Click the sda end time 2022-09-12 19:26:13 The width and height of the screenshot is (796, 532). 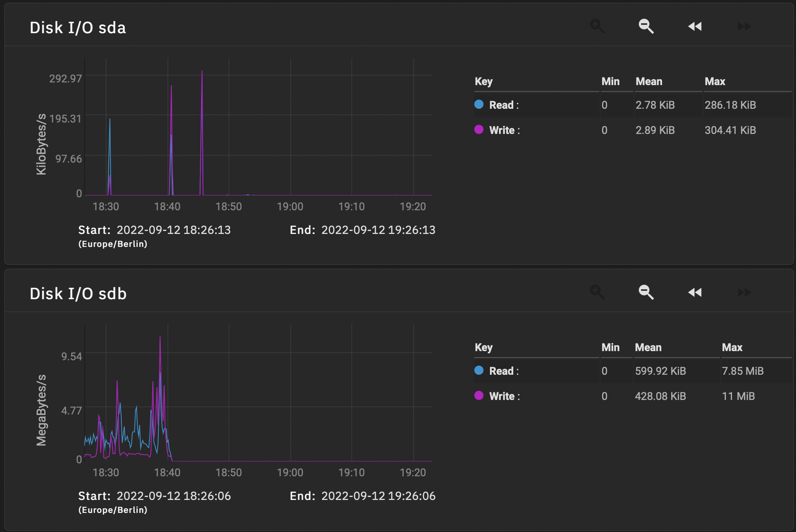click(x=378, y=230)
